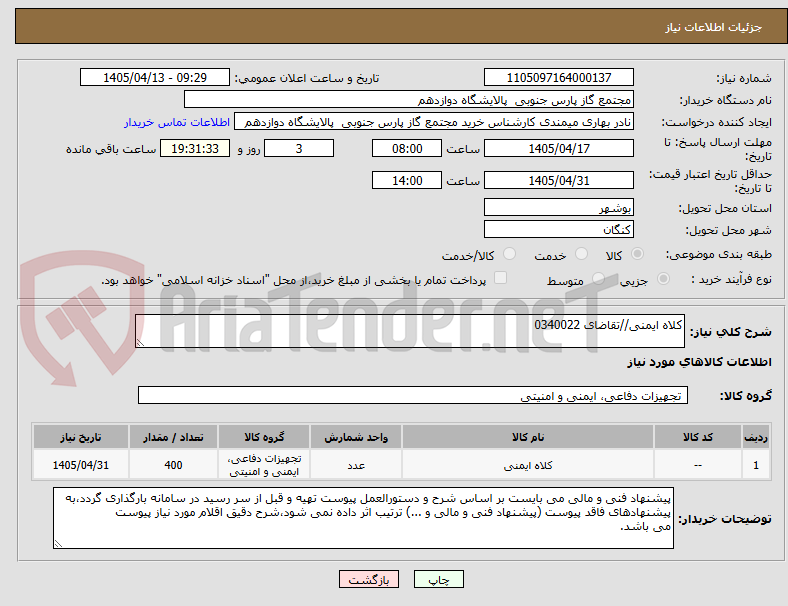Click the ردیف column header
The width and height of the screenshot is (788, 606).
755,437
